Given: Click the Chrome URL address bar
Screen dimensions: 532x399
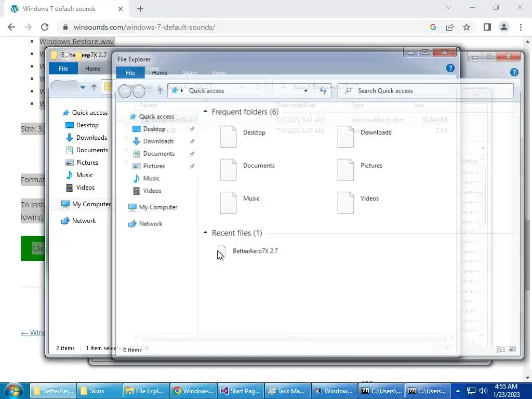Looking at the screenshot, I should tap(244, 27).
